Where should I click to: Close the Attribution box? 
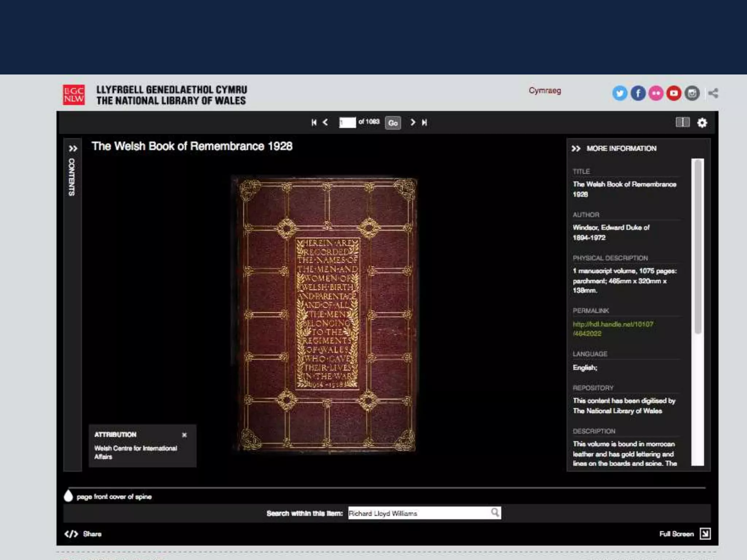pos(184,435)
